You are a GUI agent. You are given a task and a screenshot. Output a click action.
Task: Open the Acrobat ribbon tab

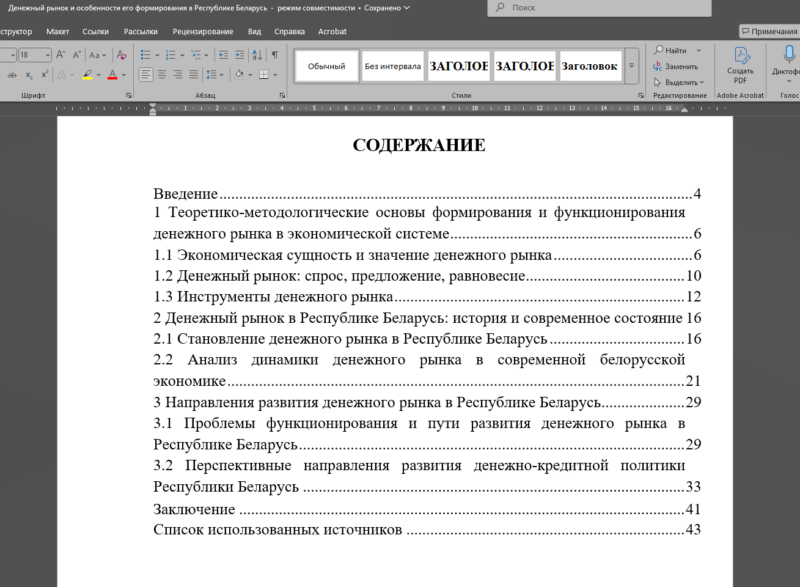point(332,31)
